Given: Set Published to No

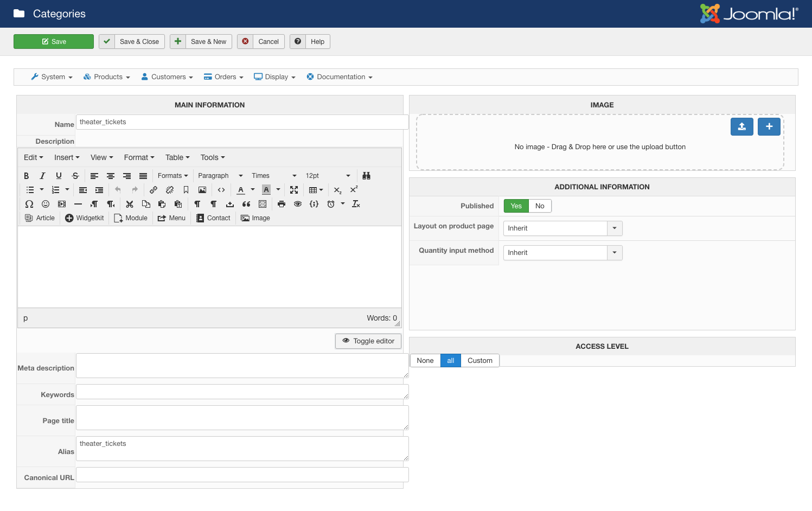Looking at the screenshot, I should click(x=540, y=206).
